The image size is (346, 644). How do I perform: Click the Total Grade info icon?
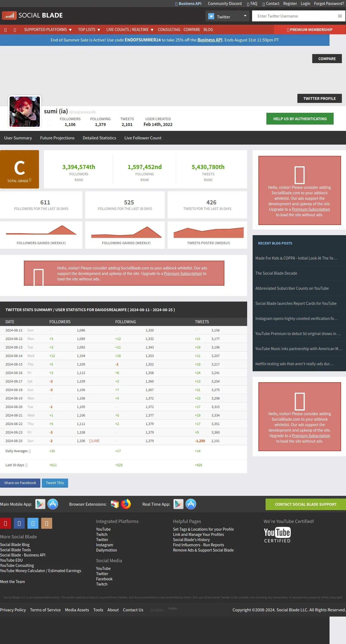point(30,180)
